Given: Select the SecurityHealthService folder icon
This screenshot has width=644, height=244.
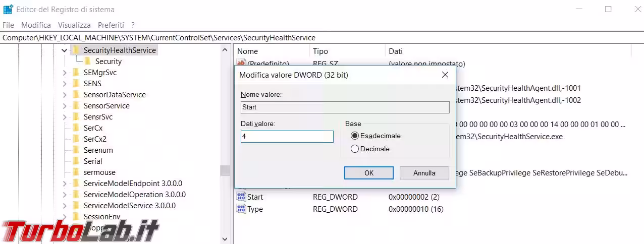Looking at the screenshot, I should click(76, 50).
